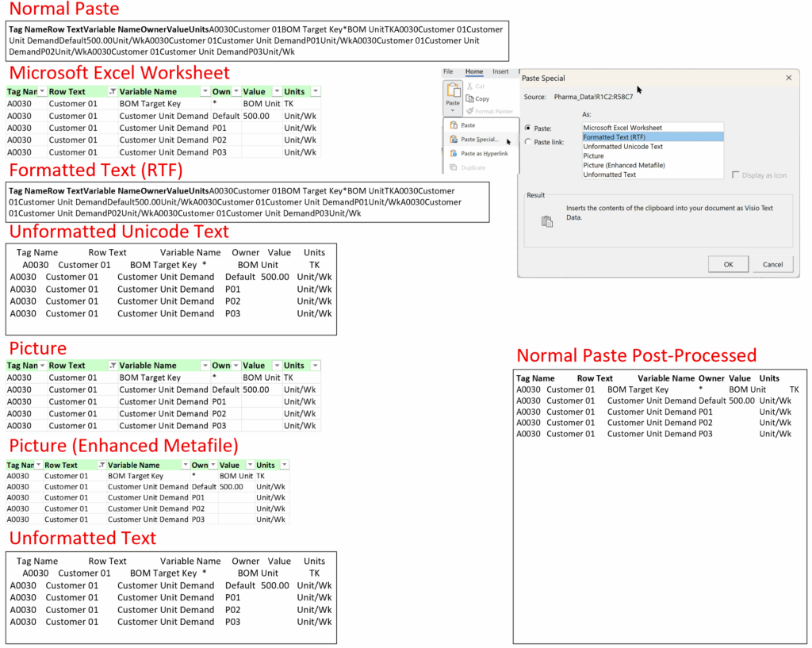Choose Paste as Hyperlink menu entry

pyautogui.click(x=484, y=153)
